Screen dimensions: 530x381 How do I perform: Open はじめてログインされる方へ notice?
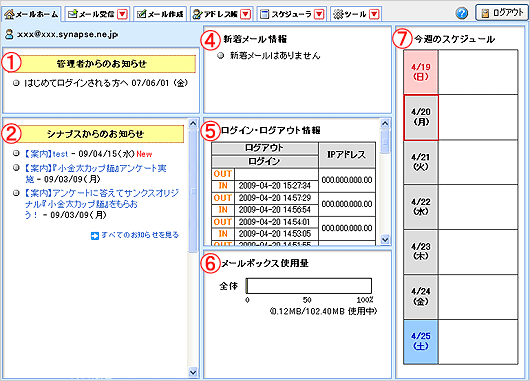click(x=106, y=83)
